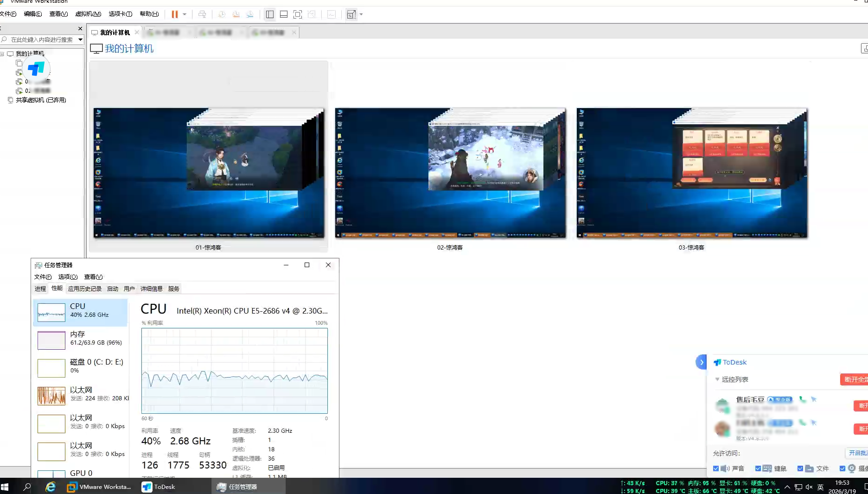Disable the 文件 file access checkbox
Screen dimensions: 868x494
[800, 468]
